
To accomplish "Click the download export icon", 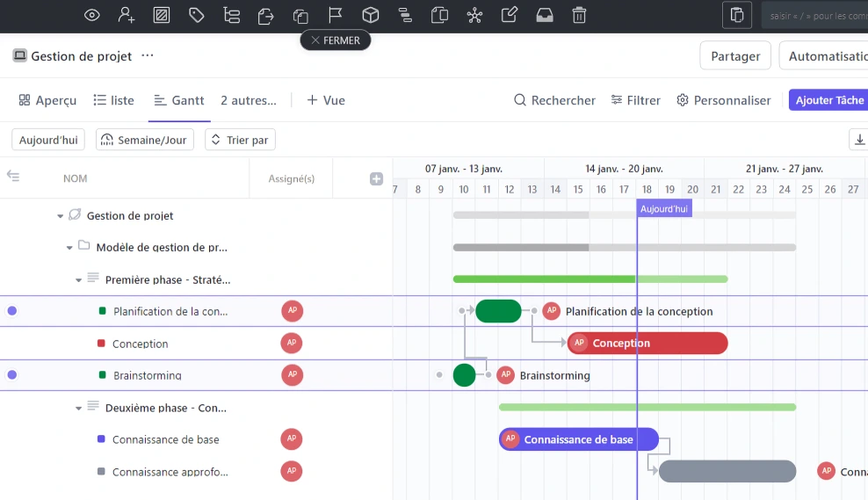I will (859, 140).
